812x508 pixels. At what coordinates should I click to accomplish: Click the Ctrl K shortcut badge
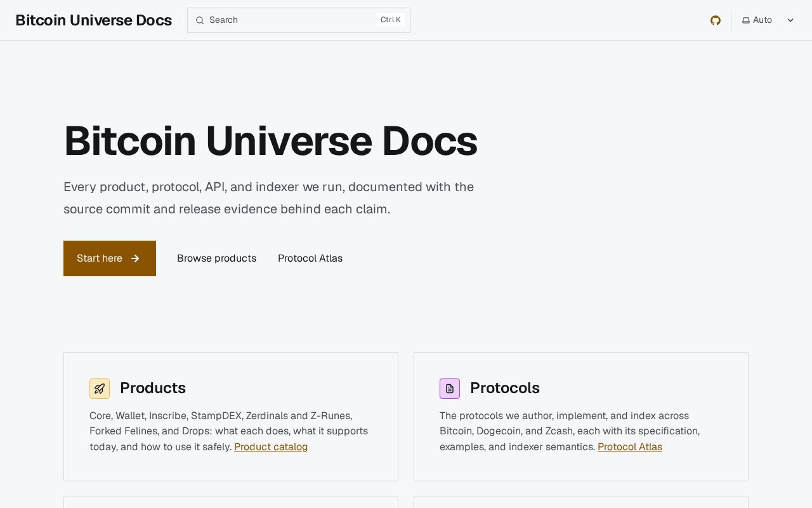tap(391, 20)
